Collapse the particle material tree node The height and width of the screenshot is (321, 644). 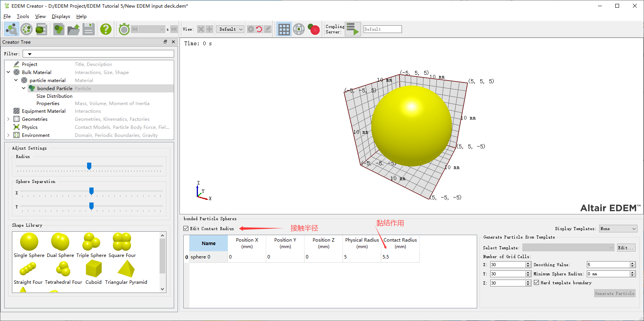16,80
